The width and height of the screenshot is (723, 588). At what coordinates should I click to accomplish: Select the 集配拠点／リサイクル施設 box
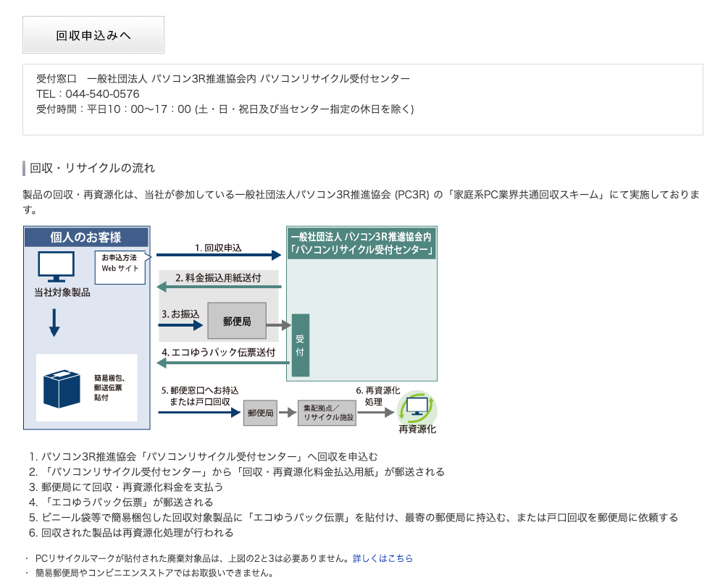point(328,413)
